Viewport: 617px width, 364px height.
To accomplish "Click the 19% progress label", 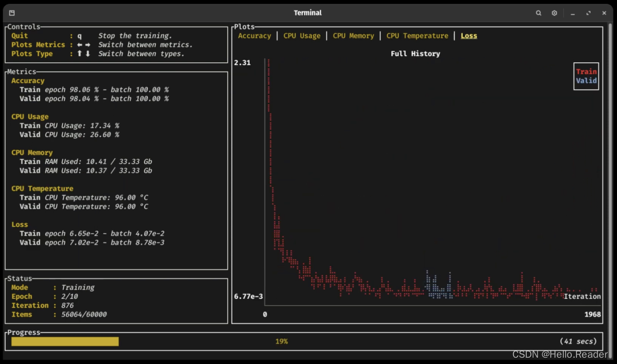I will pos(281,342).
